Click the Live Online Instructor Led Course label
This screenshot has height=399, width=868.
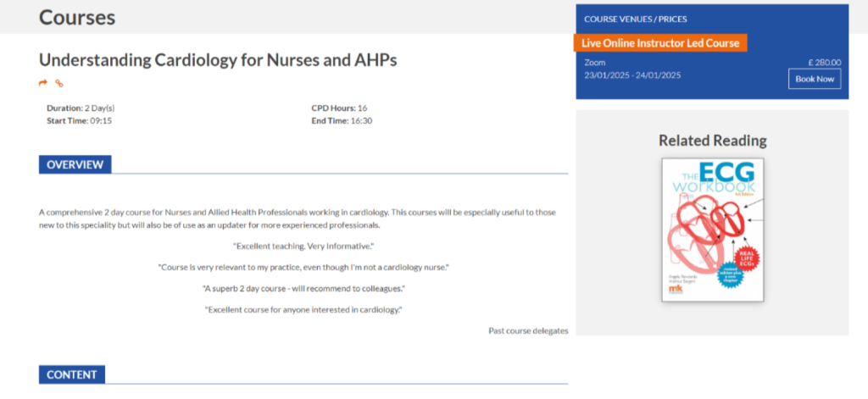[x=660, y=43]
